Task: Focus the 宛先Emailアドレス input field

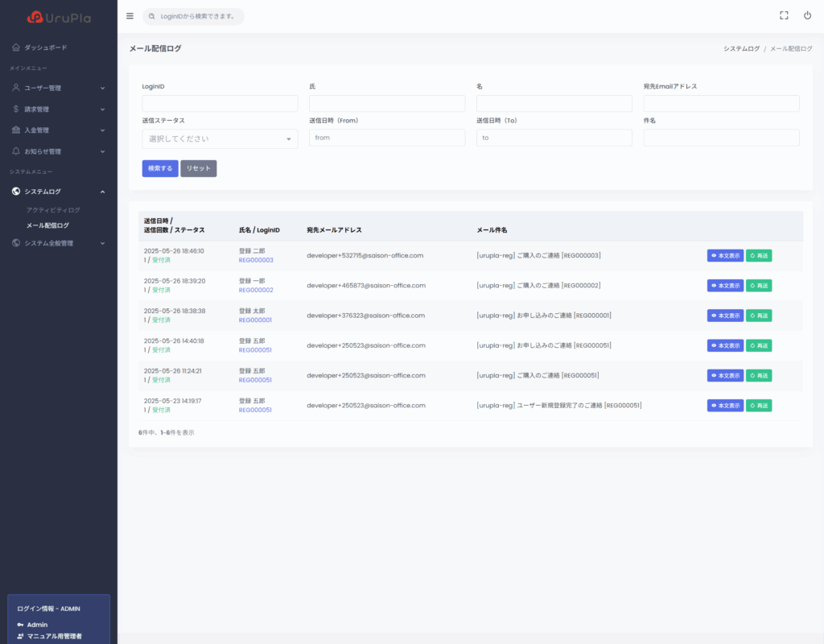Action: pyautogui.click(x=721, y=103)
